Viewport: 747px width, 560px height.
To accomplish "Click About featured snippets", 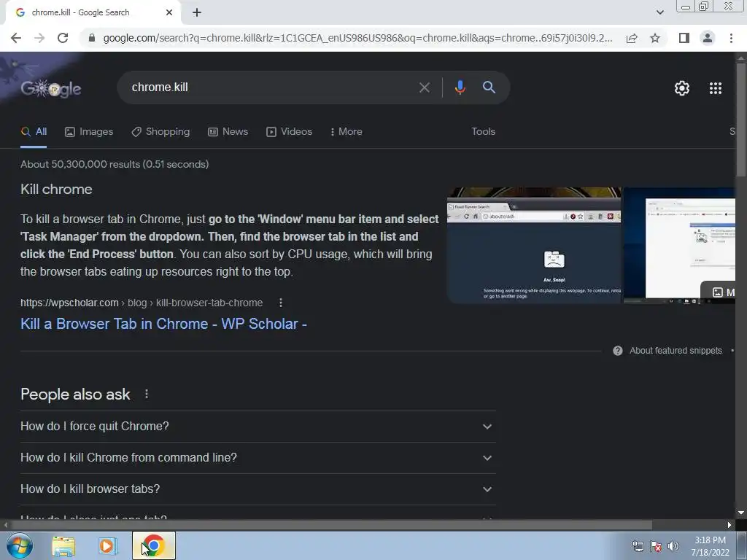I will (x=676, y=351).
